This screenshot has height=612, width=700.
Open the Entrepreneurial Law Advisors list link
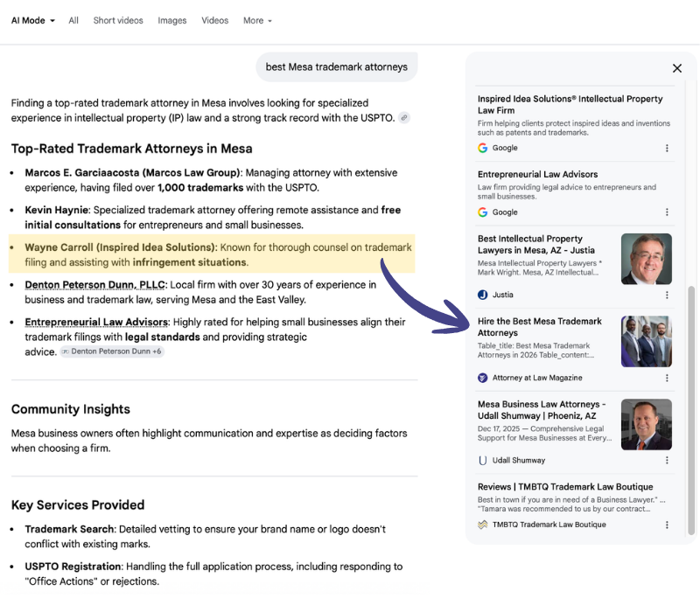click(x=96, y=322)
